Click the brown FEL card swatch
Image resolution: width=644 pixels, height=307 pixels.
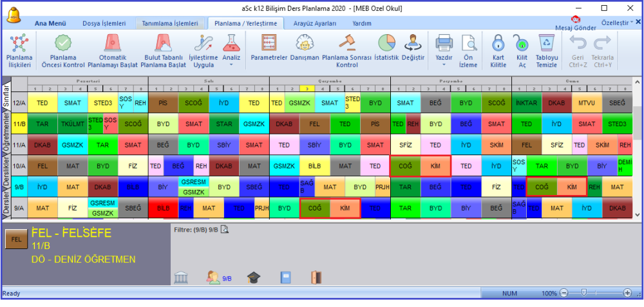click(x=17, y=239)
